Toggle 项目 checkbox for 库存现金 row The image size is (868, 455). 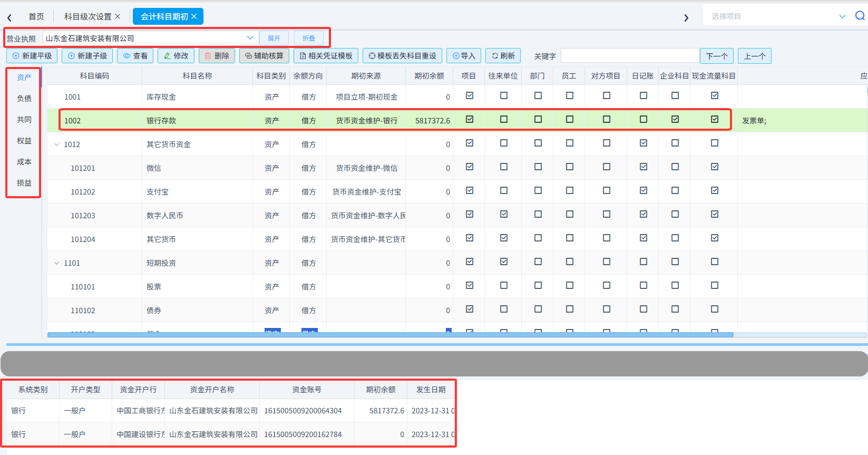(470, 95)
